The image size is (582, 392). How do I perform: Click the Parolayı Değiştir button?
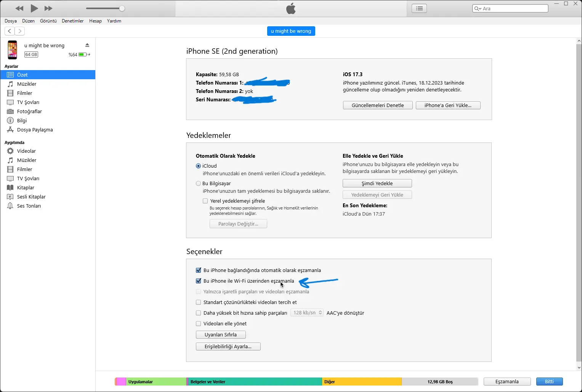tap(238, 224)
